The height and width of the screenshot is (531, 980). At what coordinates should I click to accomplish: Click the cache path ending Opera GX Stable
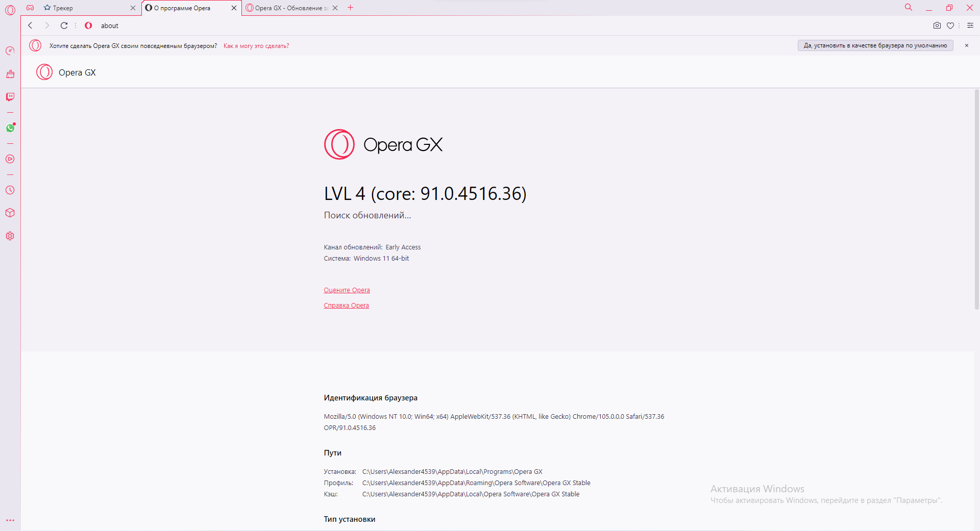(471, 494)
